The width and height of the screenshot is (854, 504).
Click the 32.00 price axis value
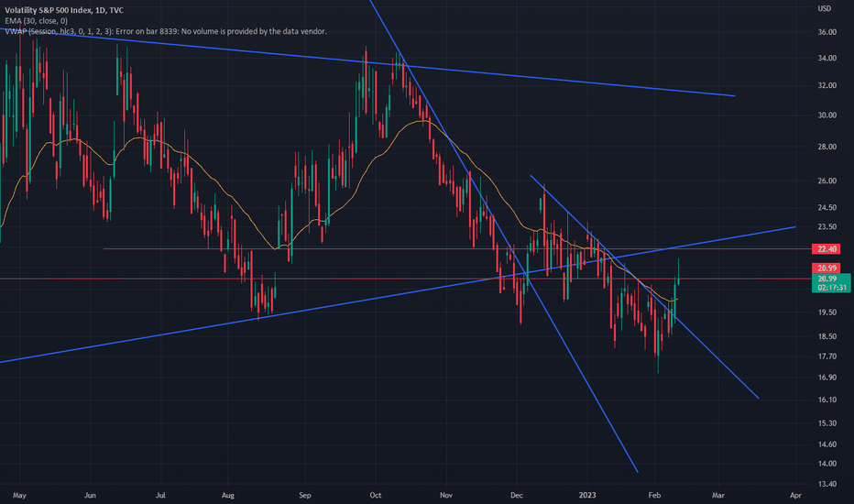827,85
